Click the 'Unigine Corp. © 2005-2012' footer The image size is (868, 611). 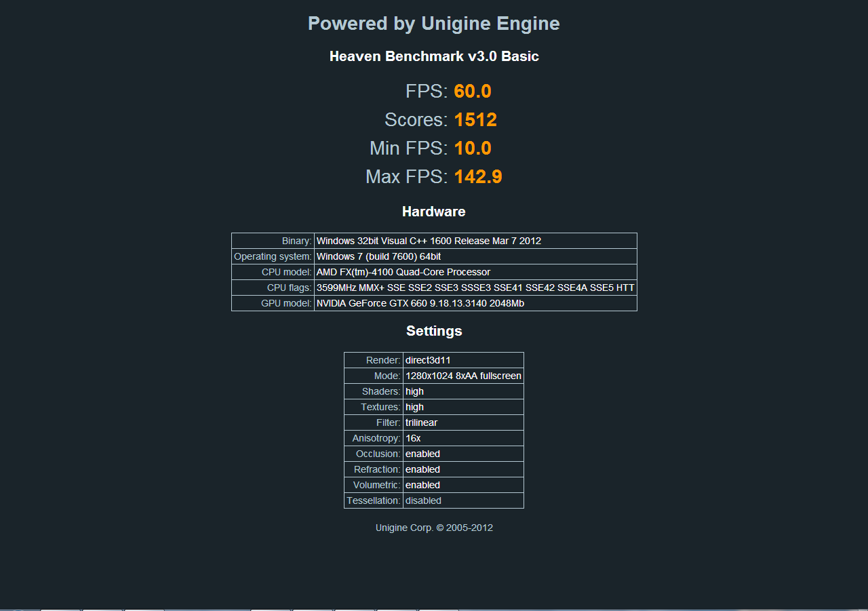434,528
